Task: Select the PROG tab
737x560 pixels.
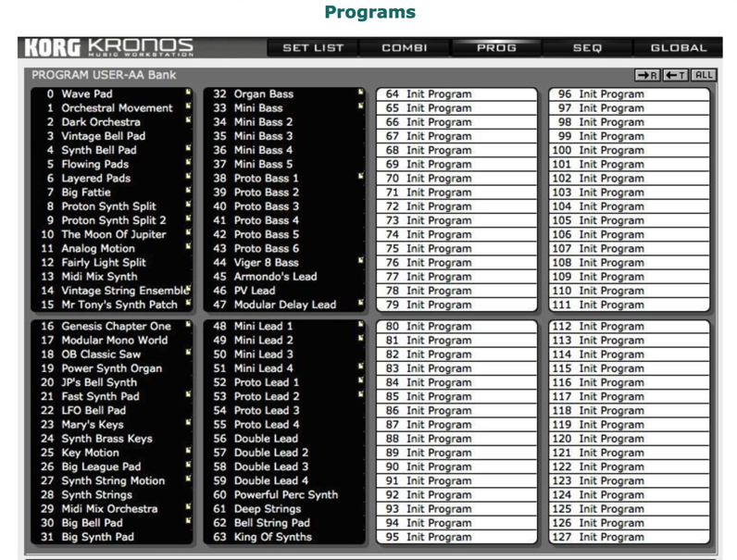Action: click(x=496, y=48)
